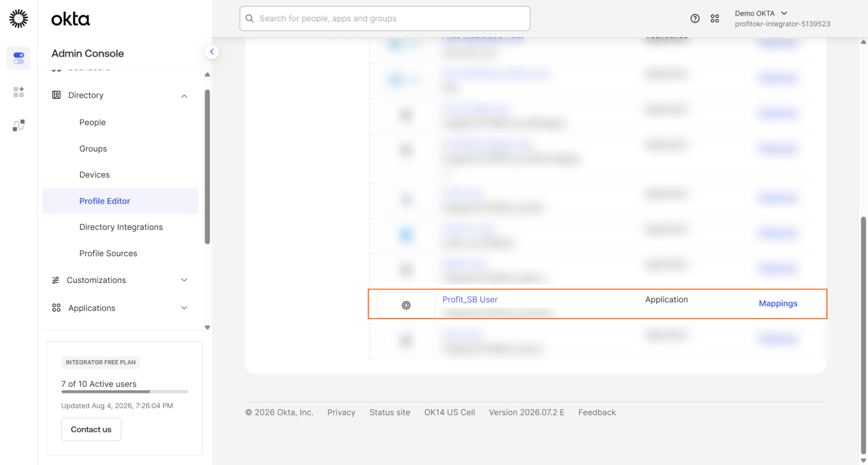The height and width of the screenshot is (465, 868).
Task: Click the INTEGRATOR FREE PLAN badge
Action: coord(101,362)
